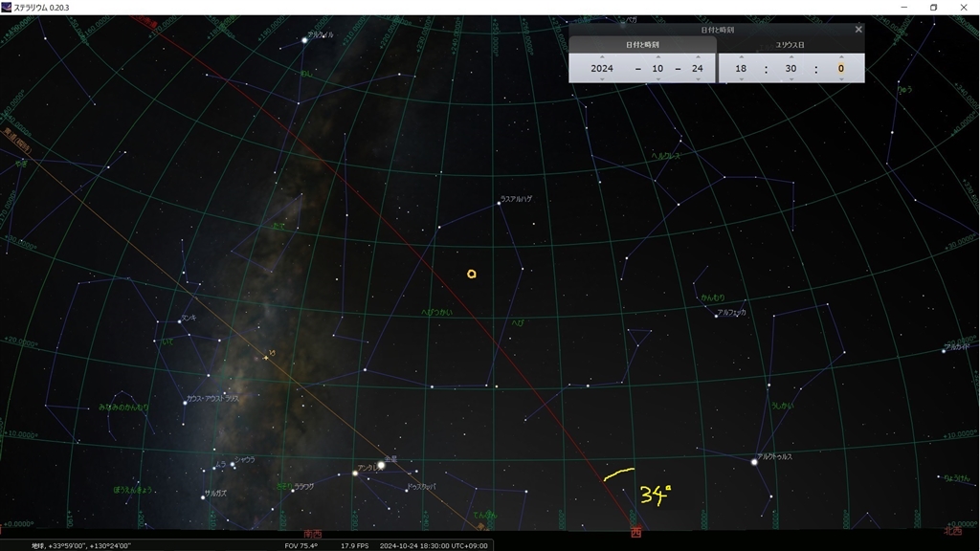980x551 pixels.
Task: Select the star アンタレス
Action: tap(355, 474)
